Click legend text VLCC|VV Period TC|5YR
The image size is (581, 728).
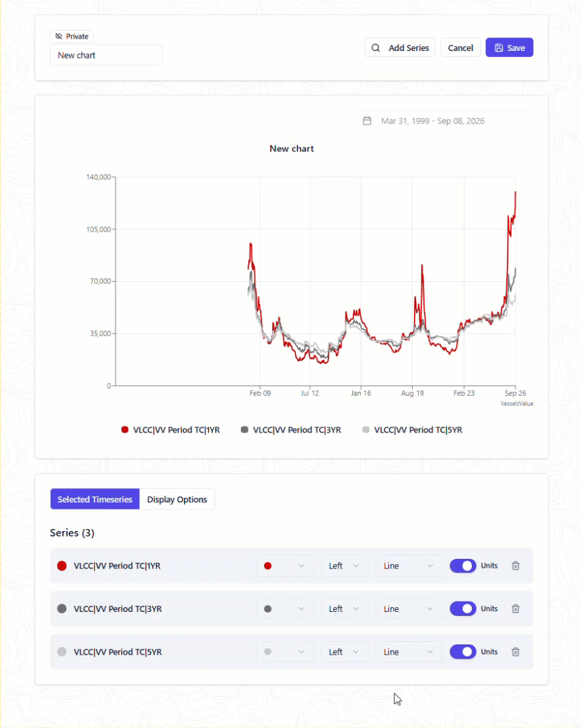418,430
